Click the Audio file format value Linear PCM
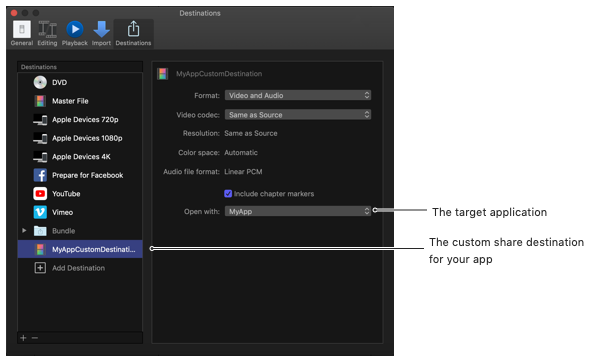The image size is (593, 362). tap(243, 172)
